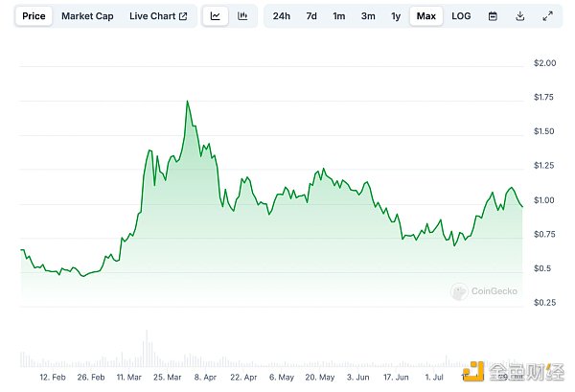Set time range to 1m

339,16
